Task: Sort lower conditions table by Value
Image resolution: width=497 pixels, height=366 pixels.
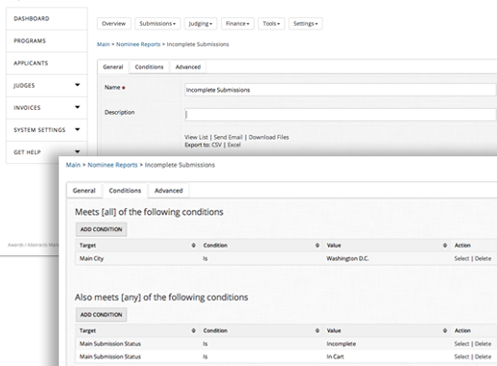Action: click(x=445, y=331)
